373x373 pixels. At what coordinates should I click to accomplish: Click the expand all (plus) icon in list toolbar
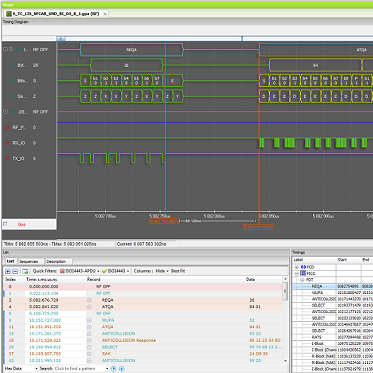click(8, 271)
